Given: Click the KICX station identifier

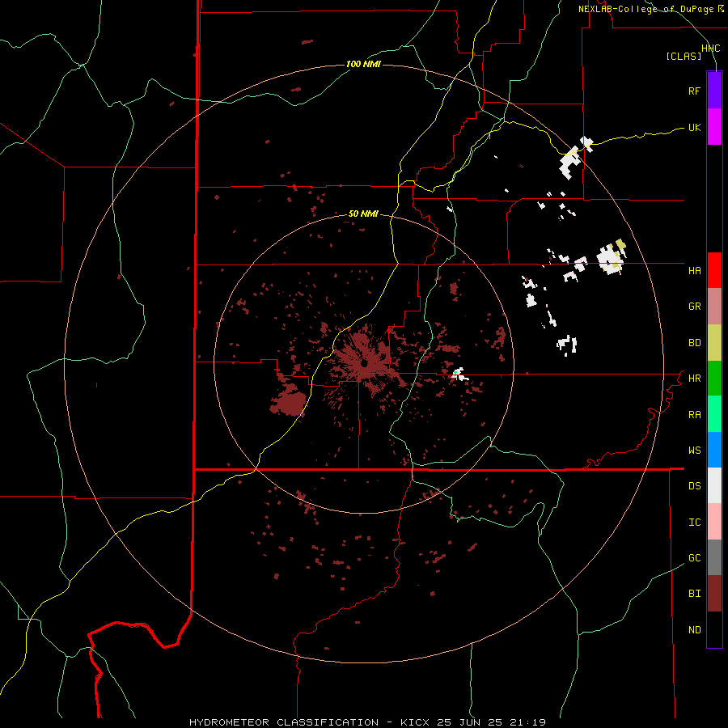Looking at the screenshot, I should pos(415,722).
